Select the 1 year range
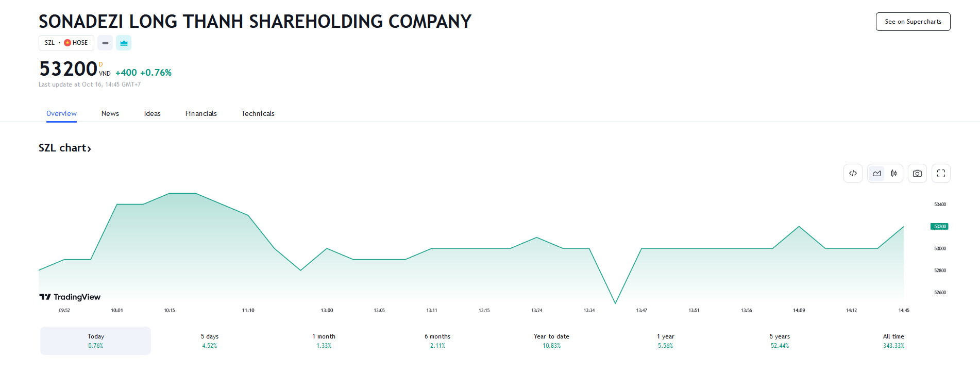Image resolution: width=980 pixels, height=373 pixels. pos(665,341)
